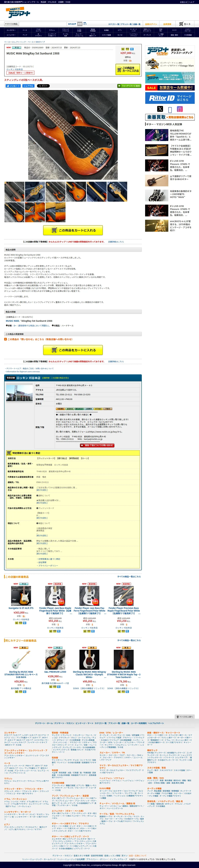Click the green ウォッチリストに追加 button
The height and width of the screenshot is (868, 199).
tap(129, 86)
